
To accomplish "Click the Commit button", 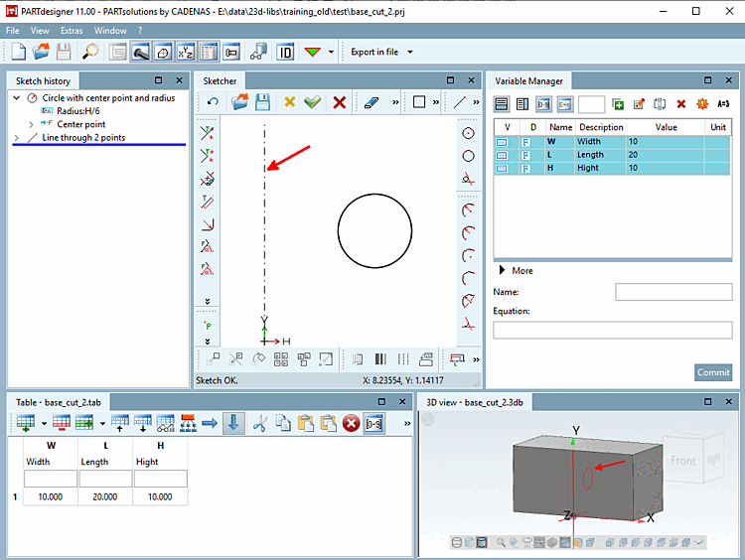I will click(x=713, y=372).
